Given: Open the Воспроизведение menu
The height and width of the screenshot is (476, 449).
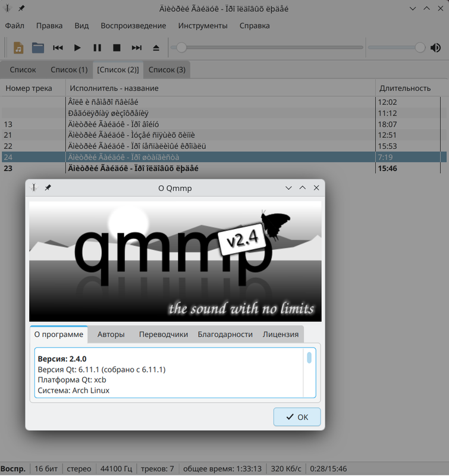Looking at the screenshot, I should tap(133, 26).
